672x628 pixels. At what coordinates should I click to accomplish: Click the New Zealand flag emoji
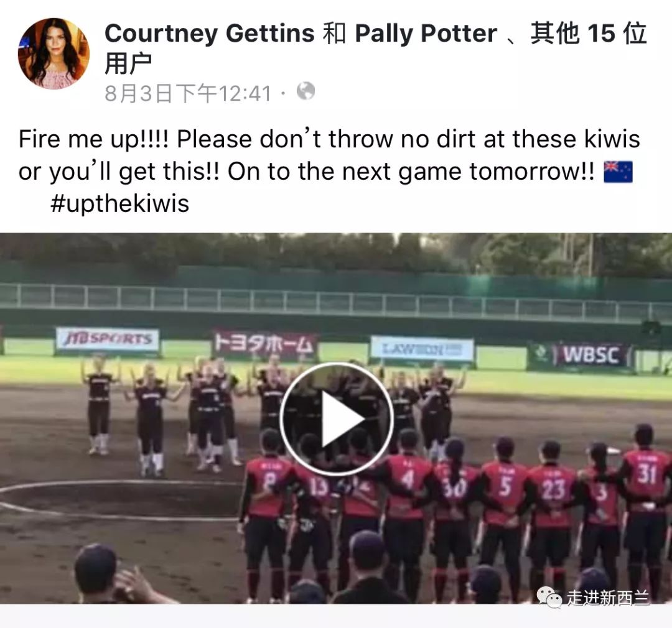point(618,172)
